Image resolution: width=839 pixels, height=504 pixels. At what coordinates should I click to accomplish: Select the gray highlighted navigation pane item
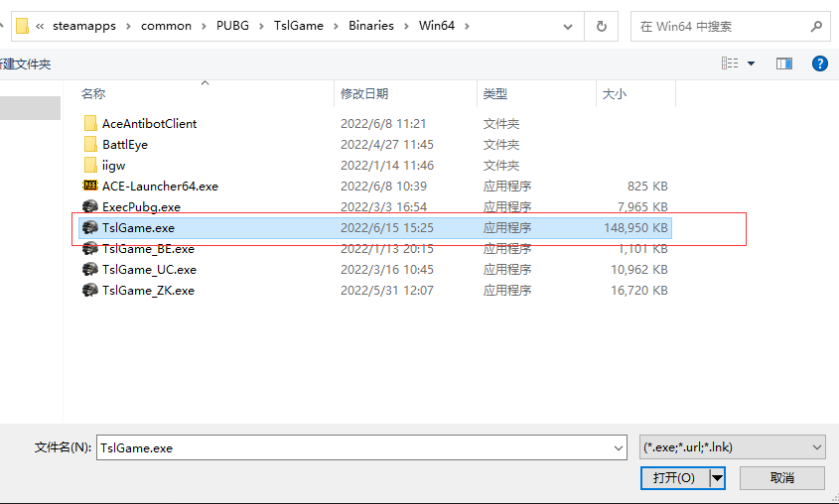coord(30,108)
